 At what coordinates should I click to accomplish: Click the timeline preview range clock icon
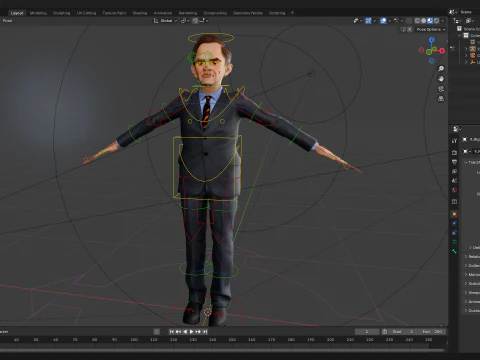pyautogui.click(x=384, y=332)
